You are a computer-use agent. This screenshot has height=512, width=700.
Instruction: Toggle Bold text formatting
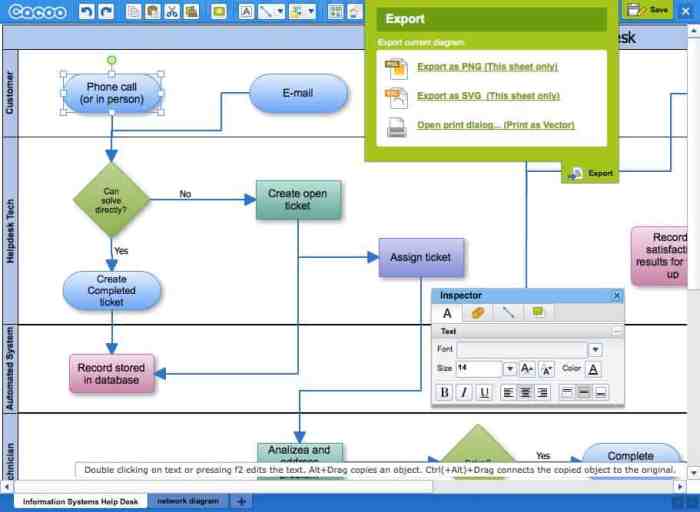445,393
